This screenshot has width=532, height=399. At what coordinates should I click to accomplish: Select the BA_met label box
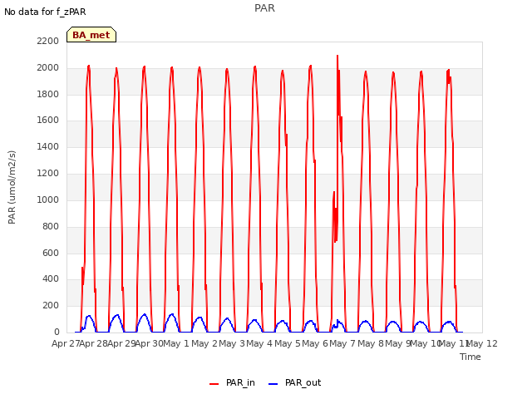[x=91, y=35]
